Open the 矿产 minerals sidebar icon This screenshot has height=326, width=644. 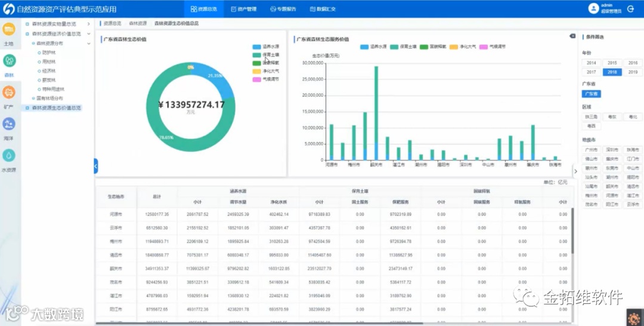[9, 93]
